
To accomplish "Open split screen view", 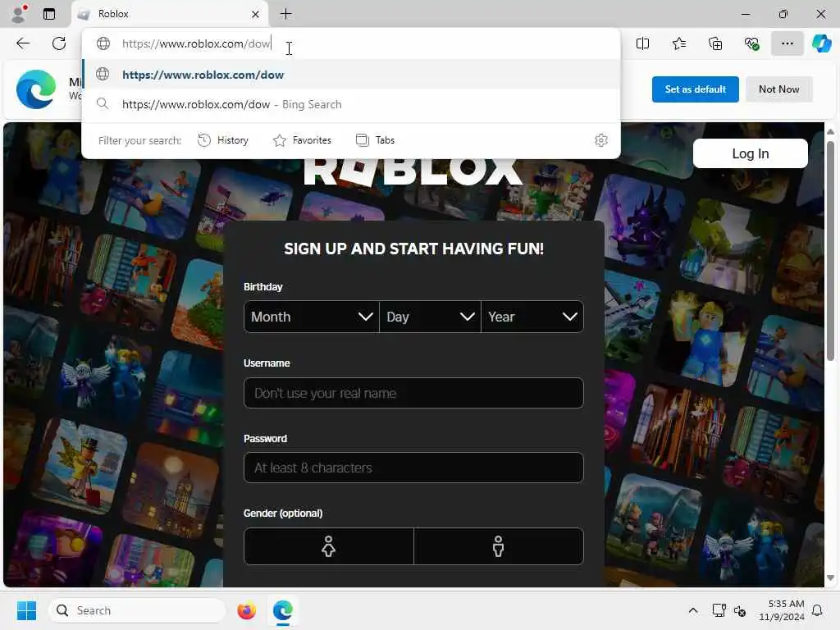I will tap(642, 43).
